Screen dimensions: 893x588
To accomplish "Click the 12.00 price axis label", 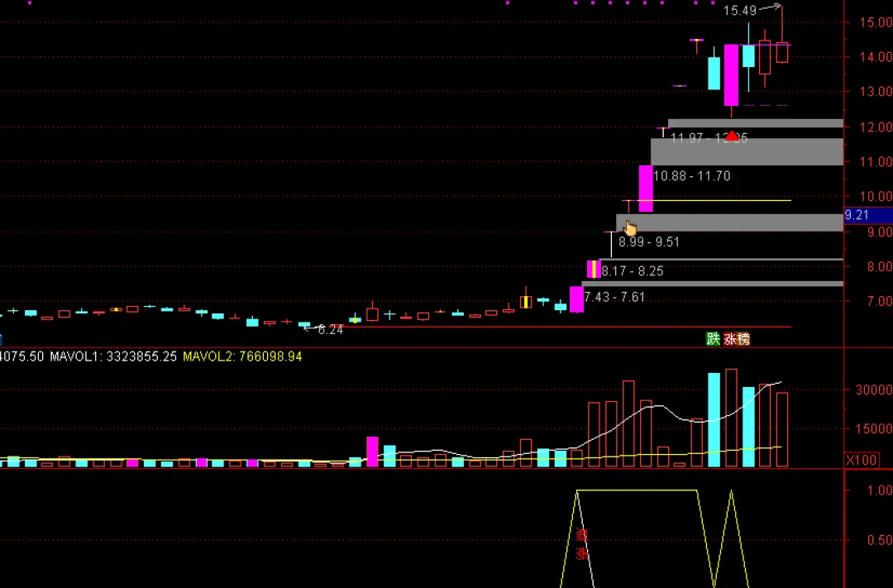I will [876, 127].
